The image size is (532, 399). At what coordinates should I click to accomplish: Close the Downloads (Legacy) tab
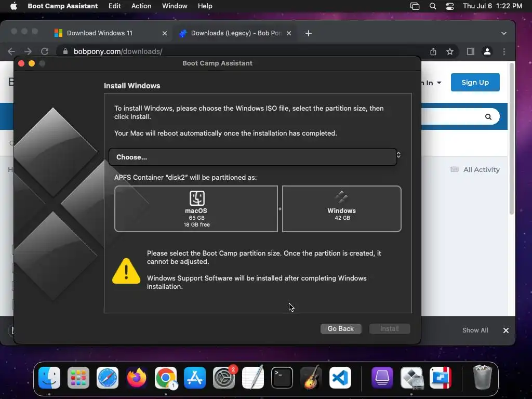289,33
